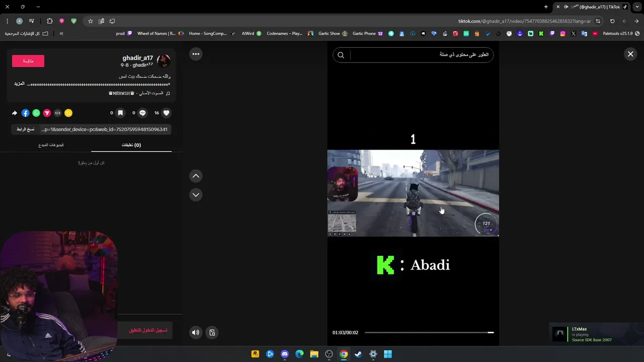
Task: Click the green shield extension icon
Action: (74, 21)
